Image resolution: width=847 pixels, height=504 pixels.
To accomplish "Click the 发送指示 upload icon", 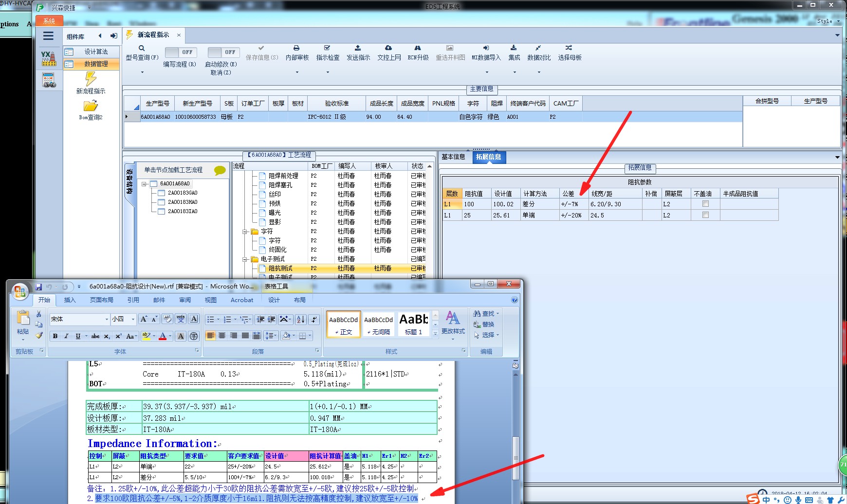I will coord(358,48).
